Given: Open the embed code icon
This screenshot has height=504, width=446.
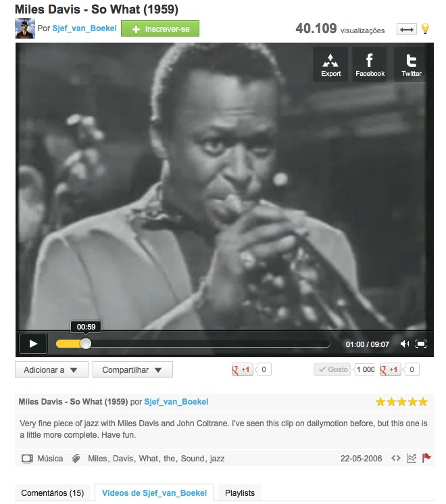Looking at the screenshot, I should (x=396, y=458).
